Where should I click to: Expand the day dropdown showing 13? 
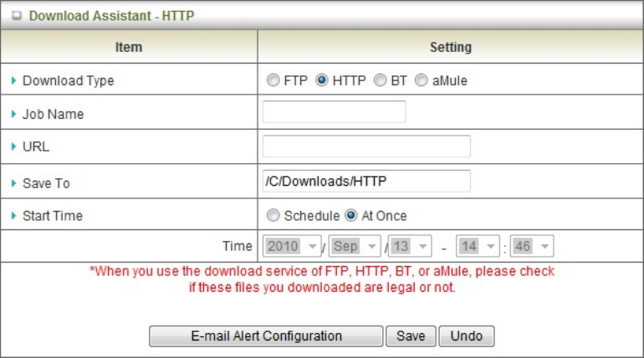click(x=411, y=247)
